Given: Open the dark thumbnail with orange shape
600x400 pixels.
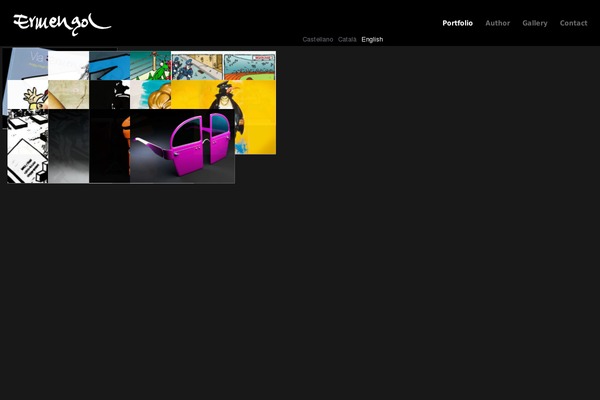Looking at the screenshot, I should (109, 146).
